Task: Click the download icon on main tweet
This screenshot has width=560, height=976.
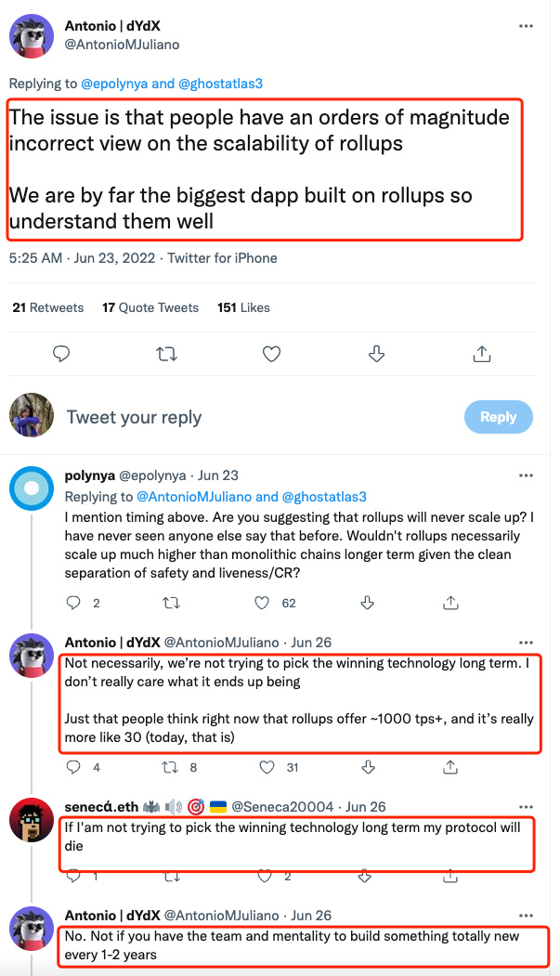Action: [377, 354]
